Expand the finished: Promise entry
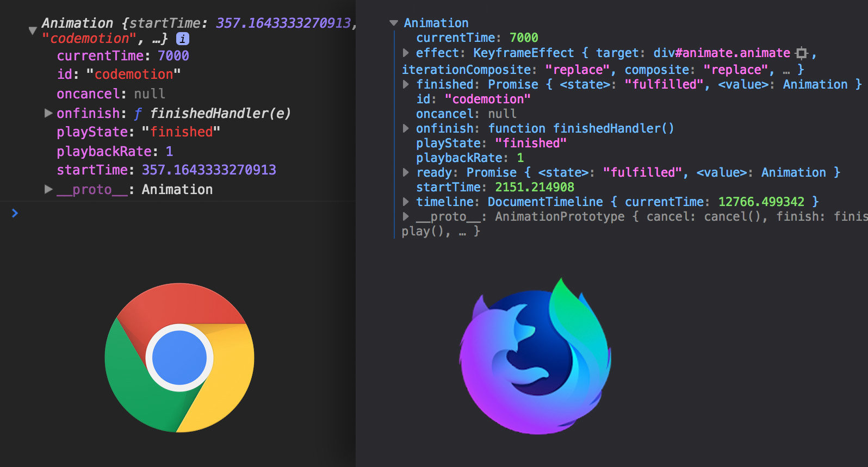This screenshot has height=467, width=868. (406, 84)
